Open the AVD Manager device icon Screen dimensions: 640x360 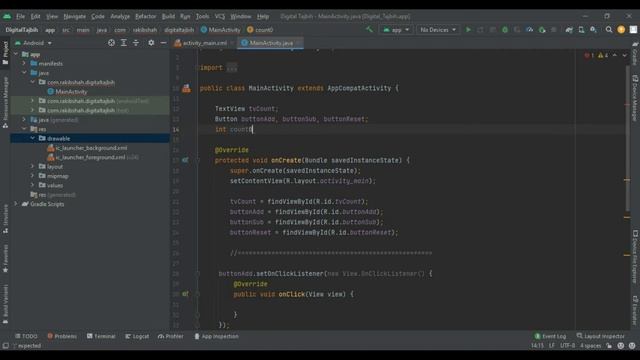581,30
